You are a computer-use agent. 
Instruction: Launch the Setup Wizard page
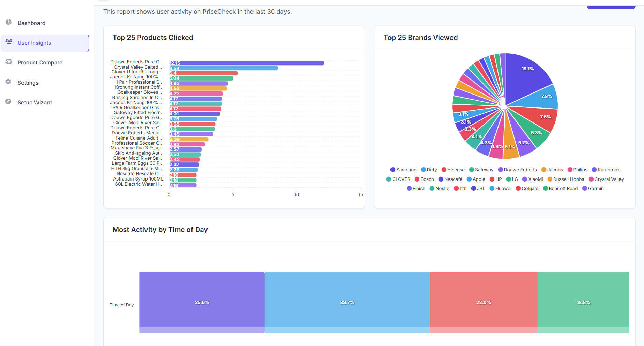45,102
